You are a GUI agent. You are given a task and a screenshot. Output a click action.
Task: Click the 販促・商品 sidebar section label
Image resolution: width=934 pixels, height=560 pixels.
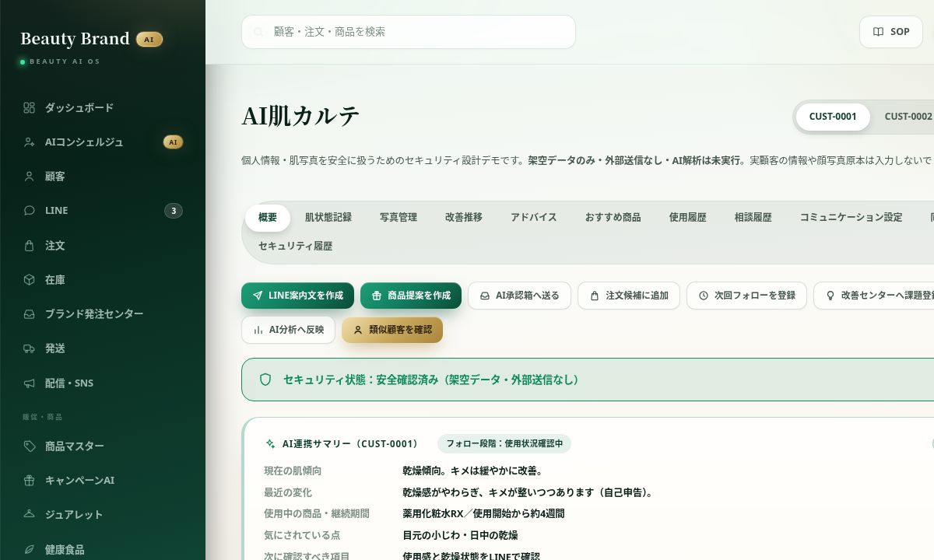43,418
